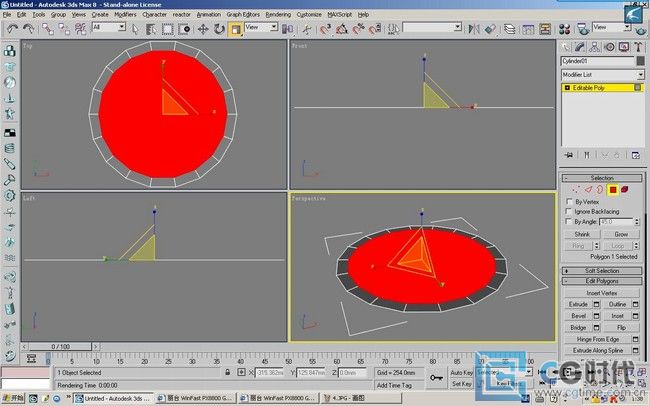650x406 pixels.
Task: Click the highlighted Select and Scale tool
Action: click(x=235, y=29)
